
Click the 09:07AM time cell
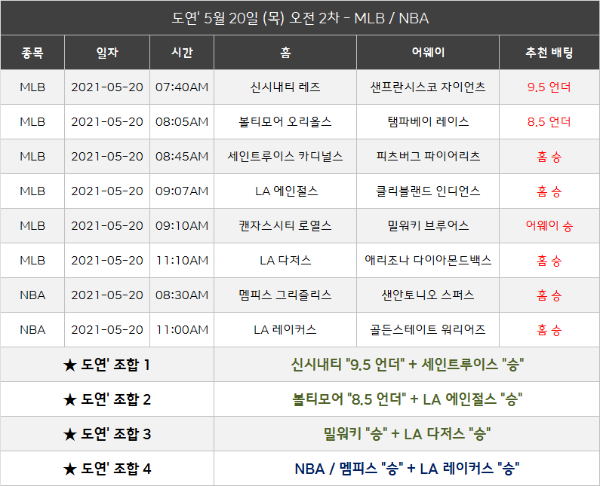[182, 191]
